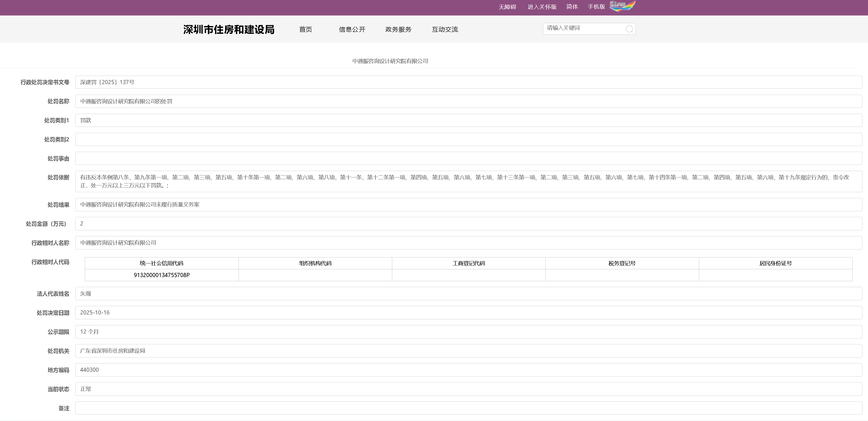Click the credit code 91320000134755708P cell
The image size is (868, 421).
162,275
